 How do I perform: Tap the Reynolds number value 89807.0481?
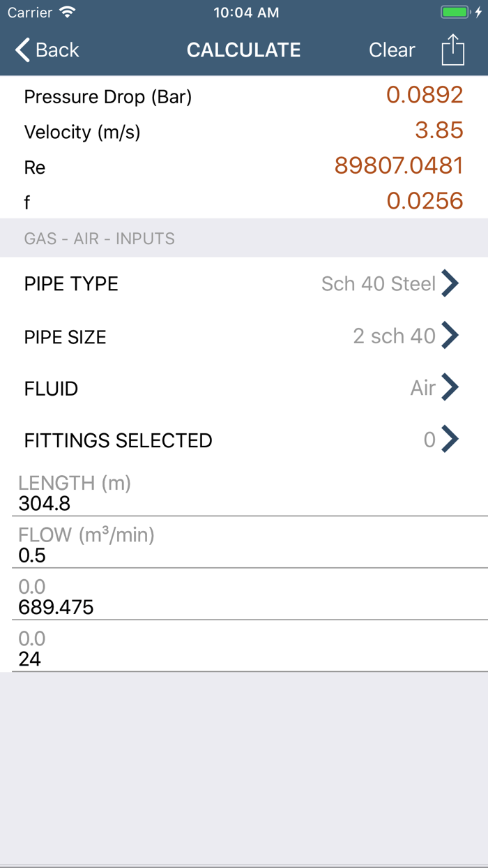point(399,166)
